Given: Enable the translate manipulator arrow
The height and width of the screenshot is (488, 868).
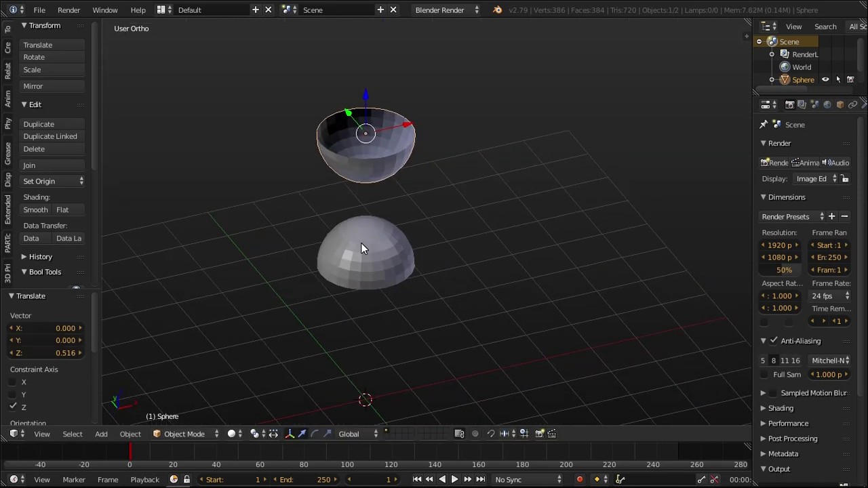Looking at the screenshot, I should pos(302,434).
